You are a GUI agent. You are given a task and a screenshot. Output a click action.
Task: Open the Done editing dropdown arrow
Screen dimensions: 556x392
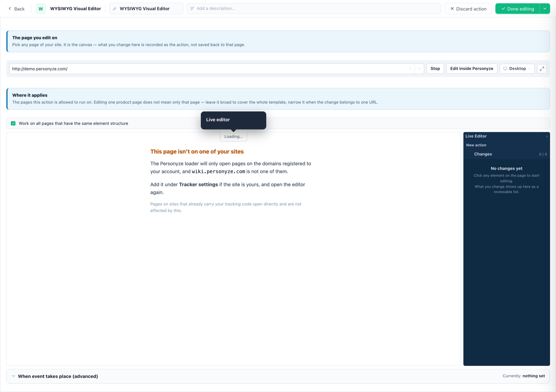pos(545,9)
